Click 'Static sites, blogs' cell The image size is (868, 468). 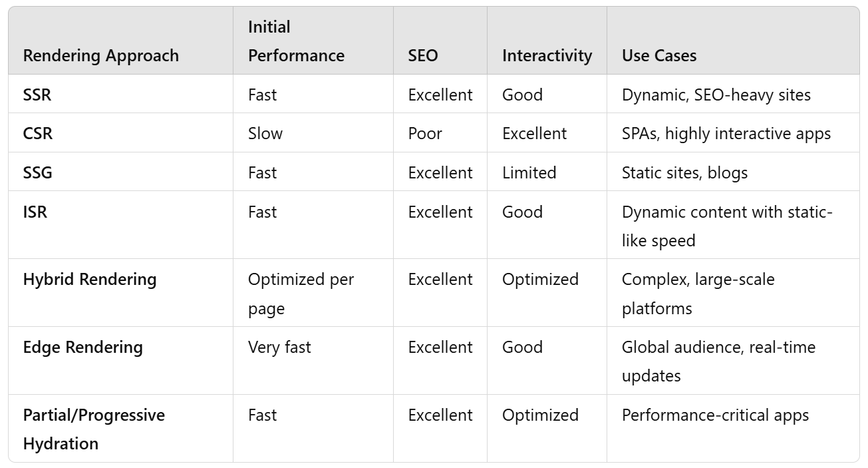point(684,173)
